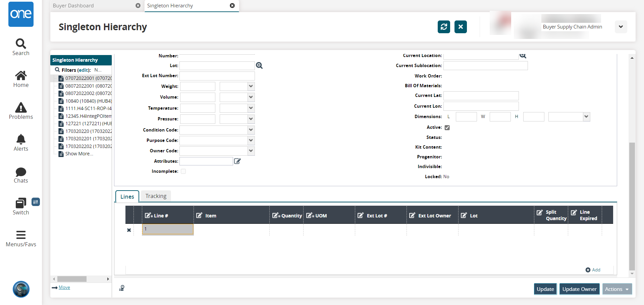Close the Singleton Hierarchy tab
This screenshot has width=644, height=305.
pos(232,6)
